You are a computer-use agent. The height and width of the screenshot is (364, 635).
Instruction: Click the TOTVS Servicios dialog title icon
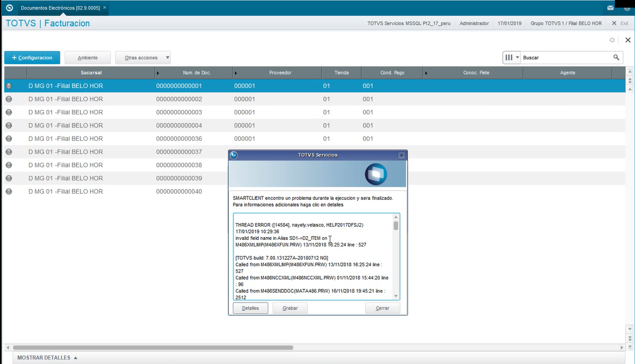[x=233, y=155]
